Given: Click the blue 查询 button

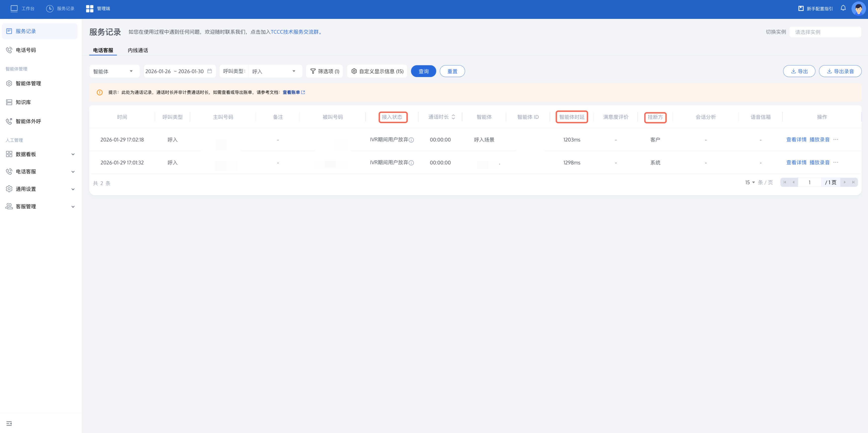Looking at the screenshot, I should click(x=423, y=71).
